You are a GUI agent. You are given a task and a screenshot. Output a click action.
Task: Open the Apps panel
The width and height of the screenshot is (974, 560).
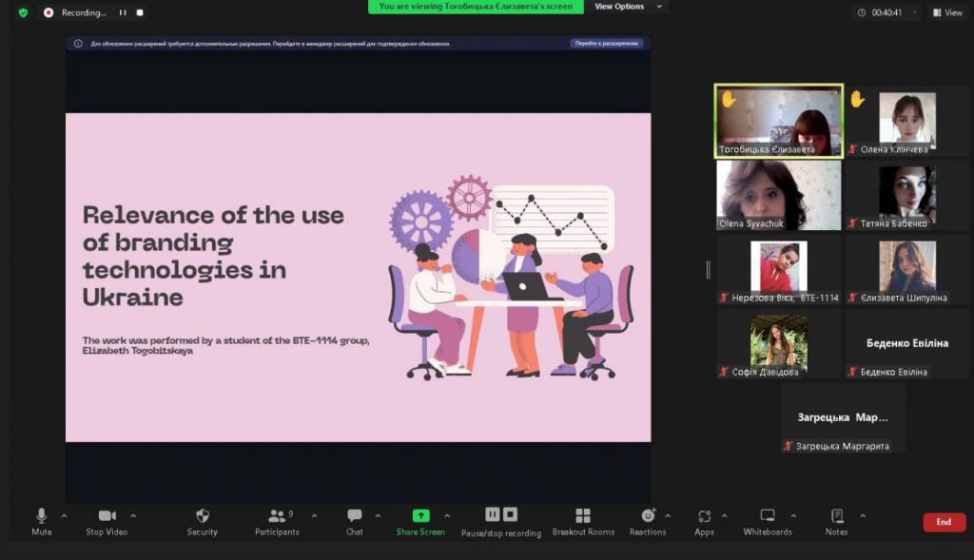(x=704, y=520)
